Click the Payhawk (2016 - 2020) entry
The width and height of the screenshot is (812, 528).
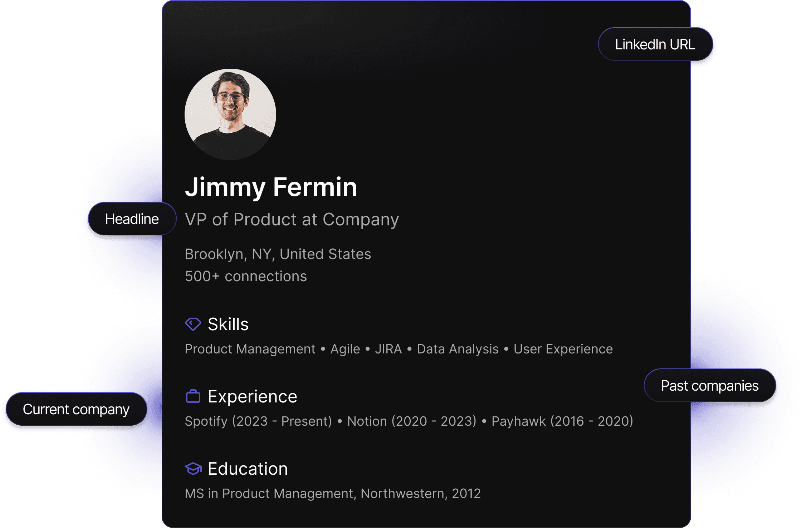coord(562,421)
